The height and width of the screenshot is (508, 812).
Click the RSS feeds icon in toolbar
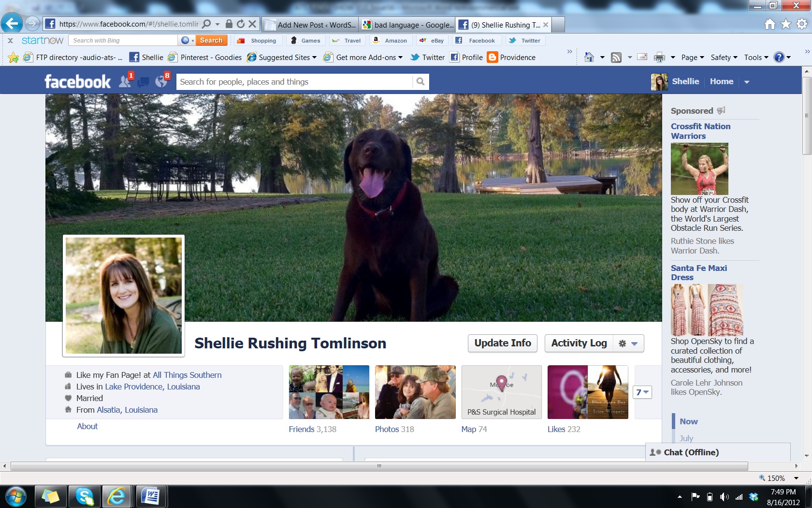point(616,58)
